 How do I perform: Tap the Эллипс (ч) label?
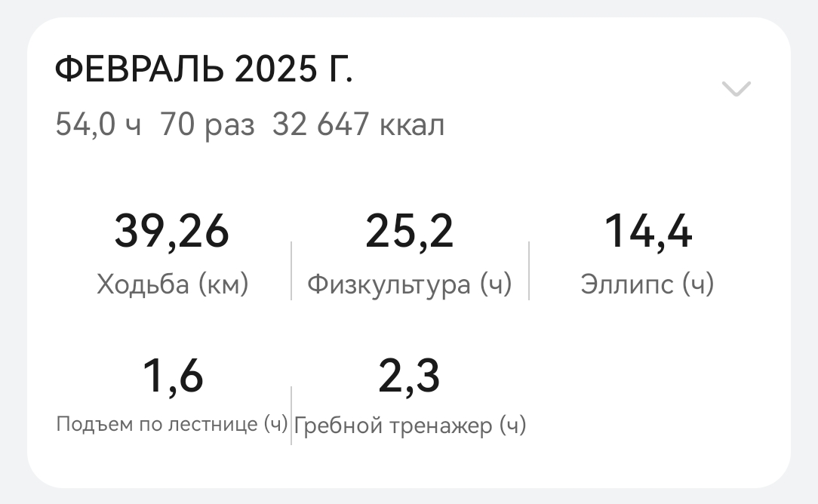coord(647,284)
